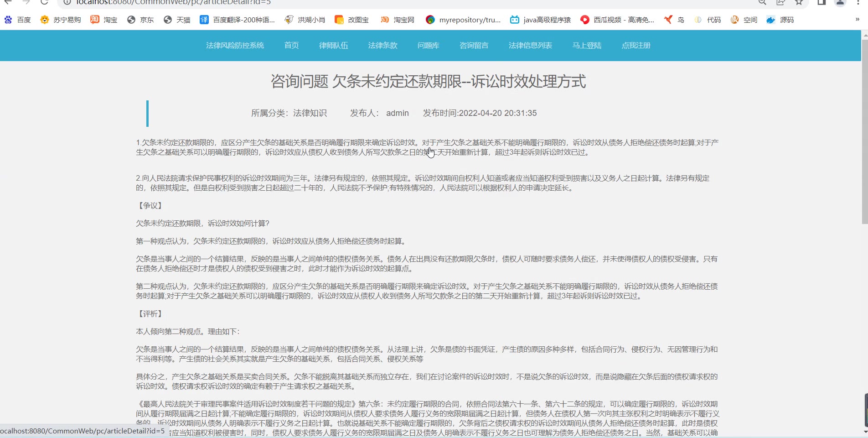This screenshot has width=868, height=438.
Task: Open the 源码 bookmark
Action: (x=780, y=20)
